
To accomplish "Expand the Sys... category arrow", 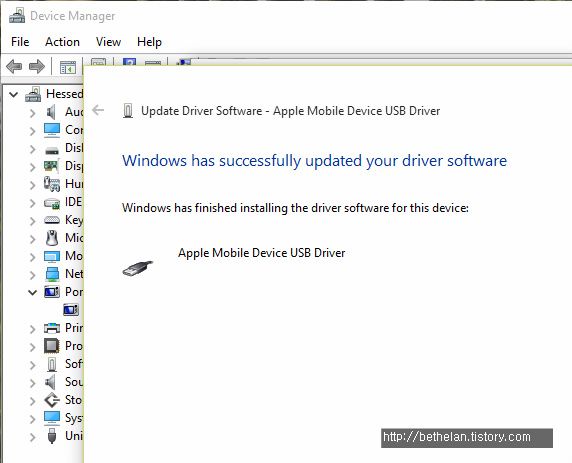I will (x=32, y=419).
